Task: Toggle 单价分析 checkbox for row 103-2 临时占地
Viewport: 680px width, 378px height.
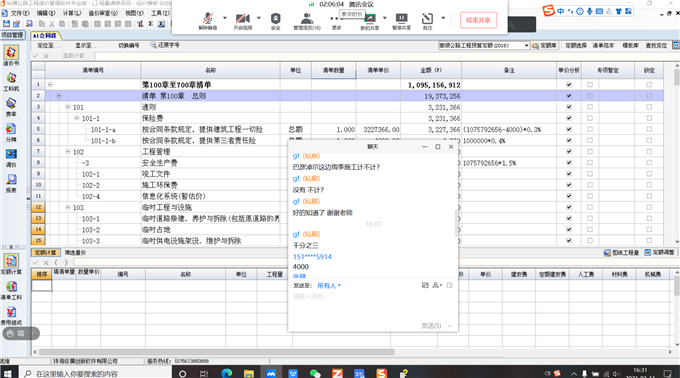Action: 569,229
